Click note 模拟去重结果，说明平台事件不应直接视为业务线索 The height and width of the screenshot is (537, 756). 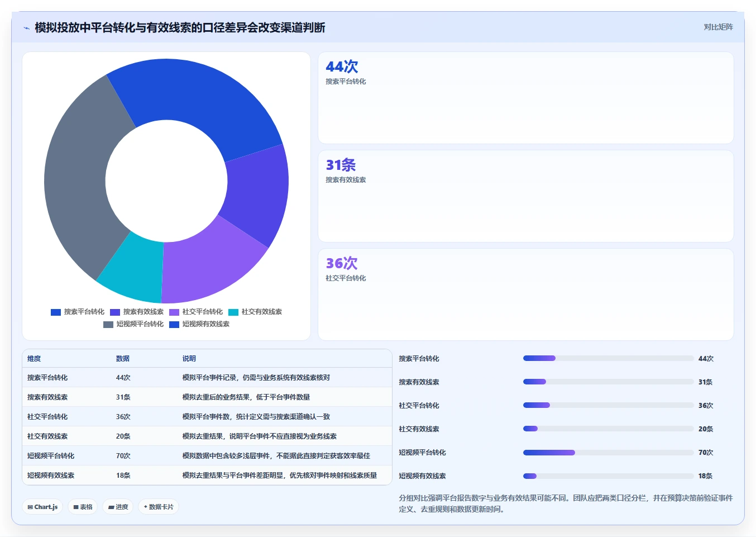point(260,436)
